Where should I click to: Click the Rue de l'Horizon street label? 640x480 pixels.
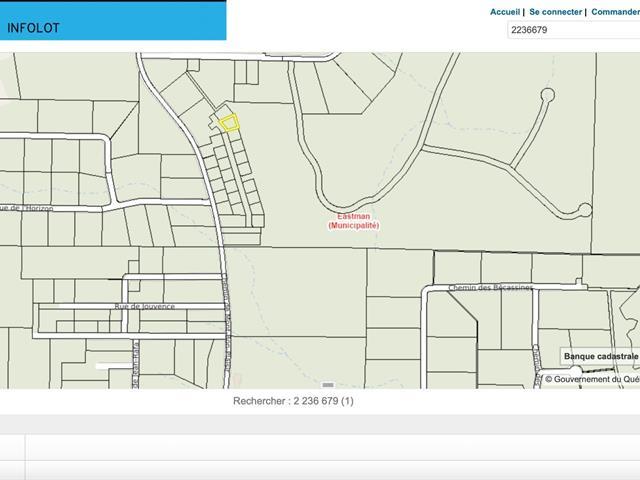pos(38,208)
